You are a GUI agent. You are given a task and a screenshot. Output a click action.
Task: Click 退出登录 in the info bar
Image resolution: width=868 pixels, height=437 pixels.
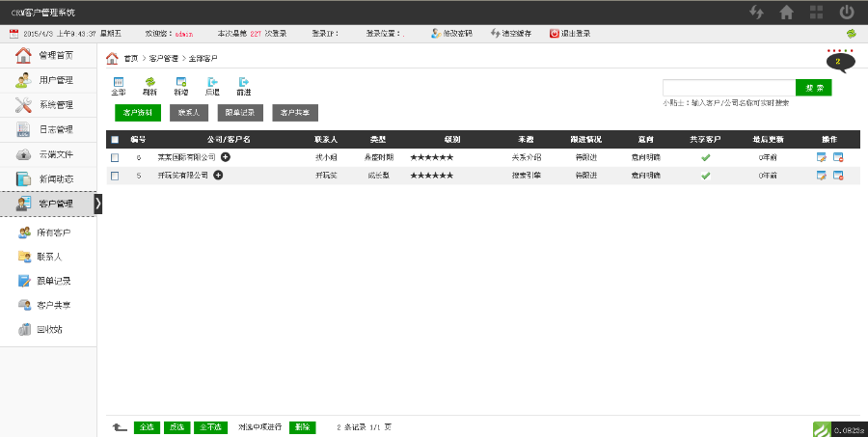tap(570, 33)
